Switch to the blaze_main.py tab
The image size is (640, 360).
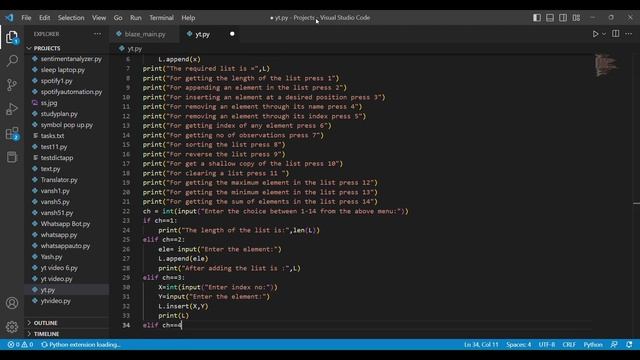(x=145, y=34)
